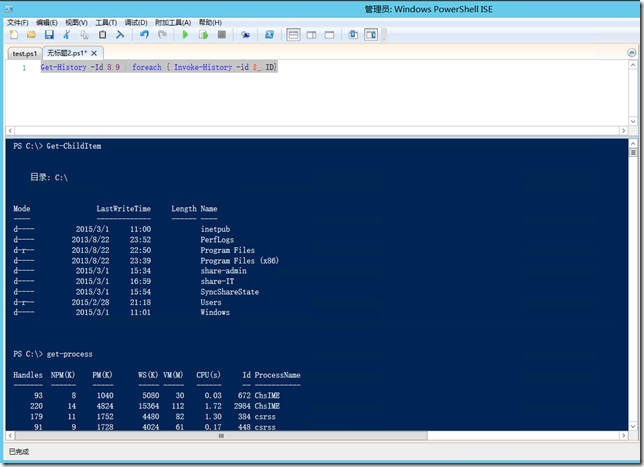The image size is (644, 467).
Task: Stop operation with the square icon
Action: 222,35
